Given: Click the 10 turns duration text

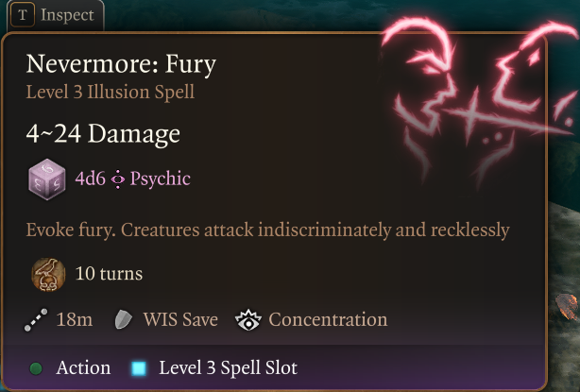Looking at the screenshot, I should (x=109, y=274).
